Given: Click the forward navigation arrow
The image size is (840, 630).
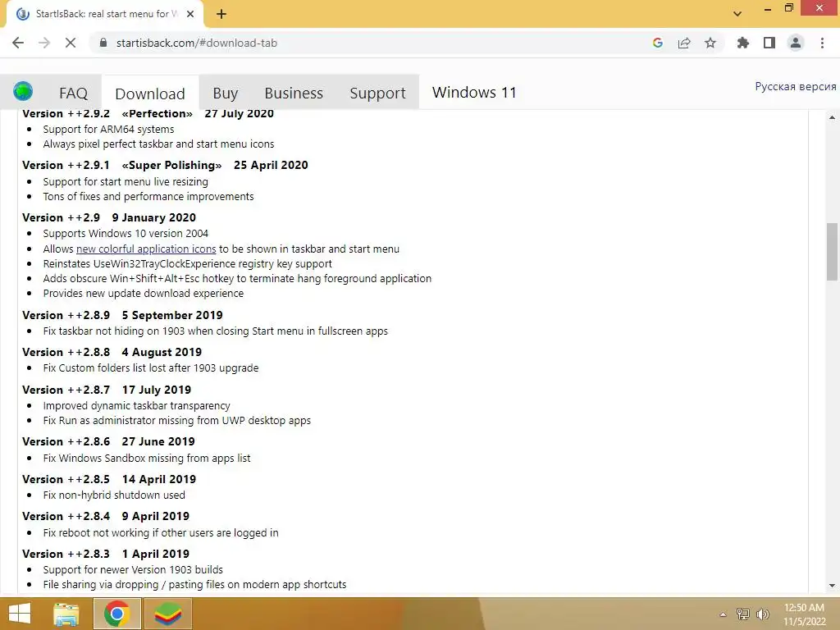Looking at the screenshot, I should pyautogui.click(x=44, y=43).
